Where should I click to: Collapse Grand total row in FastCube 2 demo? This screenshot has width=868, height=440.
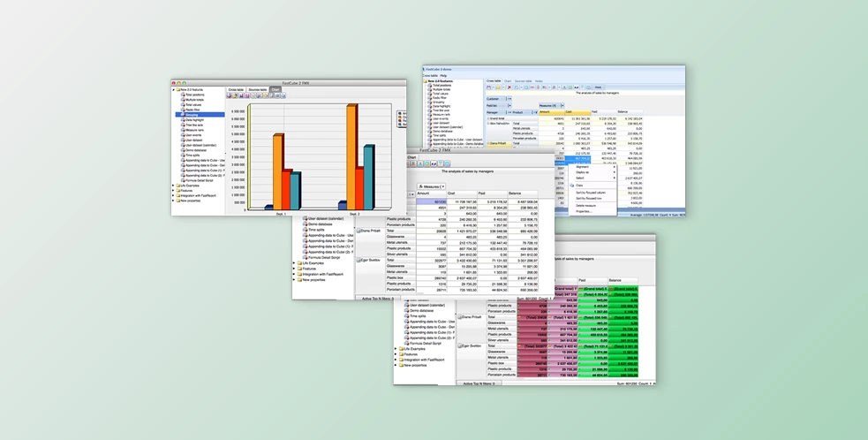click(x=488, y=118)
